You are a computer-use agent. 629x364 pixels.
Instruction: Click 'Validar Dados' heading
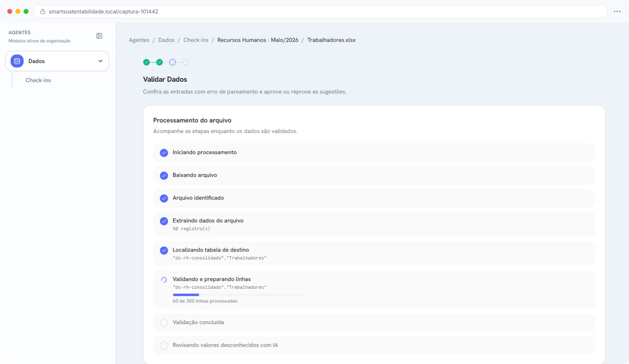point(165,79)
